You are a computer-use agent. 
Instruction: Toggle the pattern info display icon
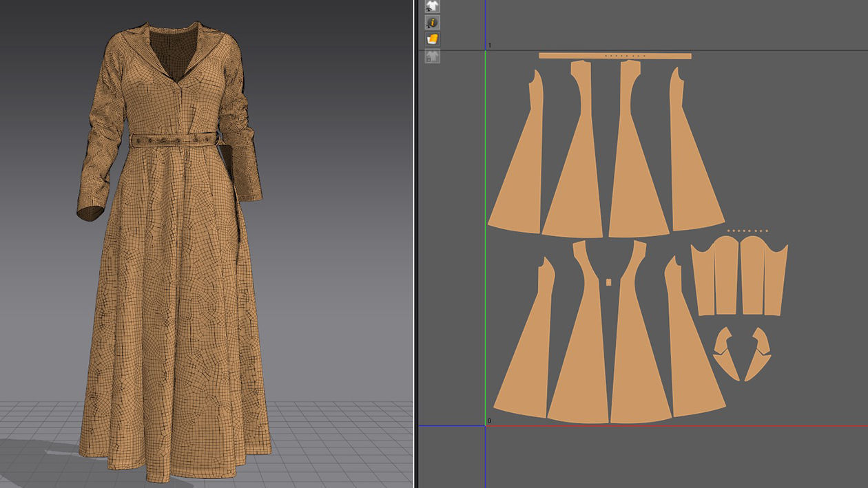point(433,23)
